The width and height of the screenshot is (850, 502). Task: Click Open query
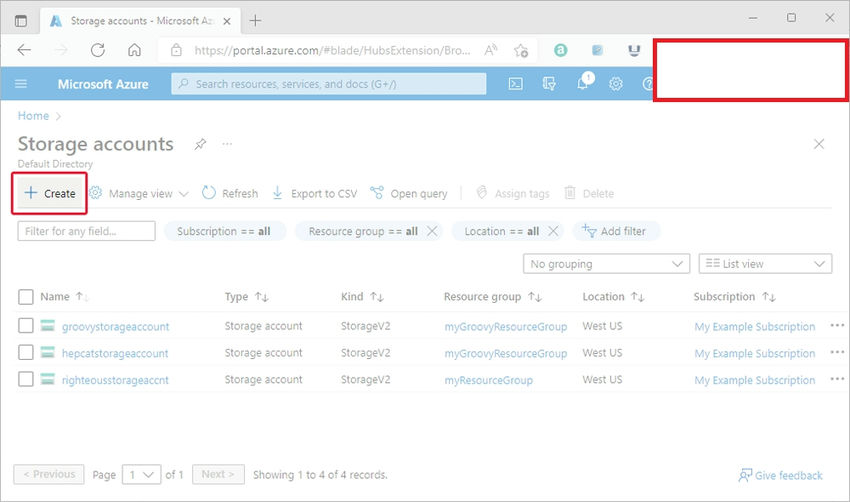tap(409, 194)
